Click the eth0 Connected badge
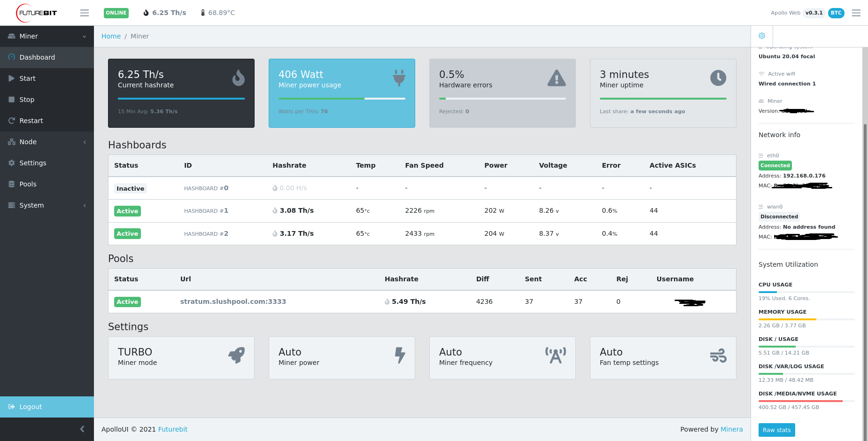868x441 pixels. [775, 165]
